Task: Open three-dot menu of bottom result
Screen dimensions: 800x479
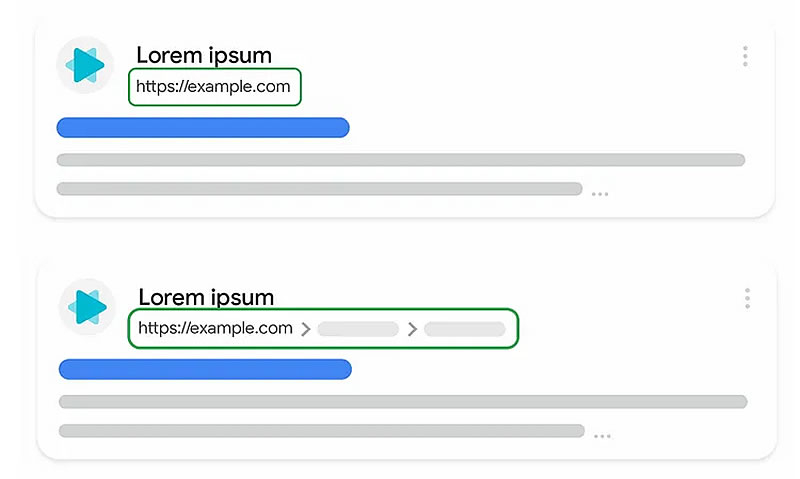Action: pos(747,298)
